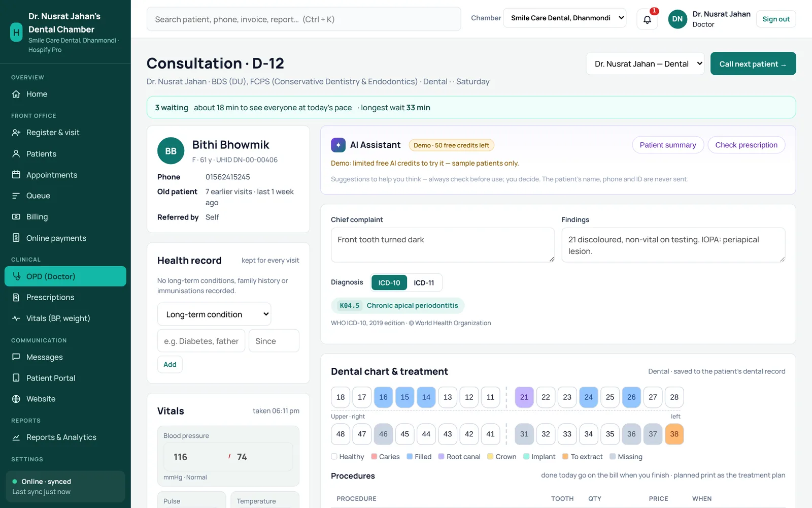
Task: Click the Vitals pulse-line icon
Action: point(16,319)
